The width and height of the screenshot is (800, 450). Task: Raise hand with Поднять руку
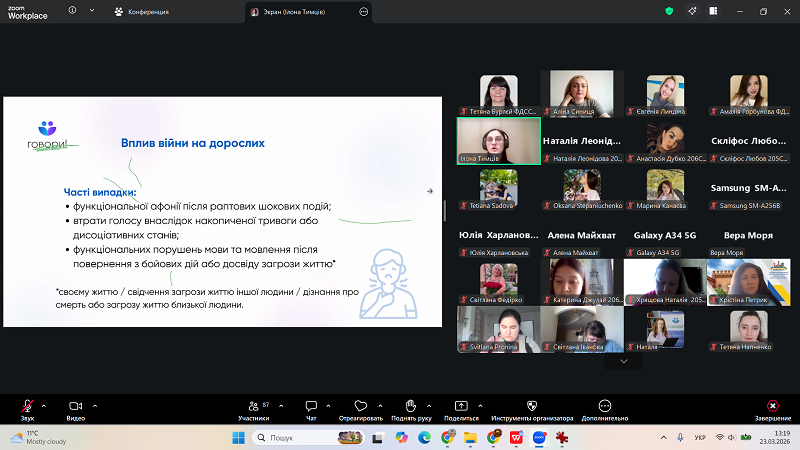[x=410, y=407]
